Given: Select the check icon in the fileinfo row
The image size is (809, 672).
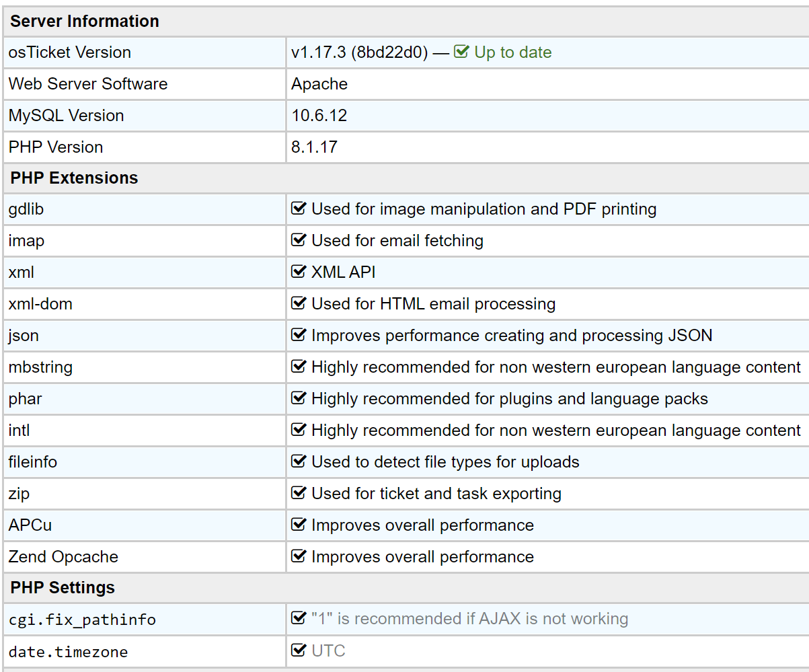Looking at the screenshot, I should click(299, 462).
